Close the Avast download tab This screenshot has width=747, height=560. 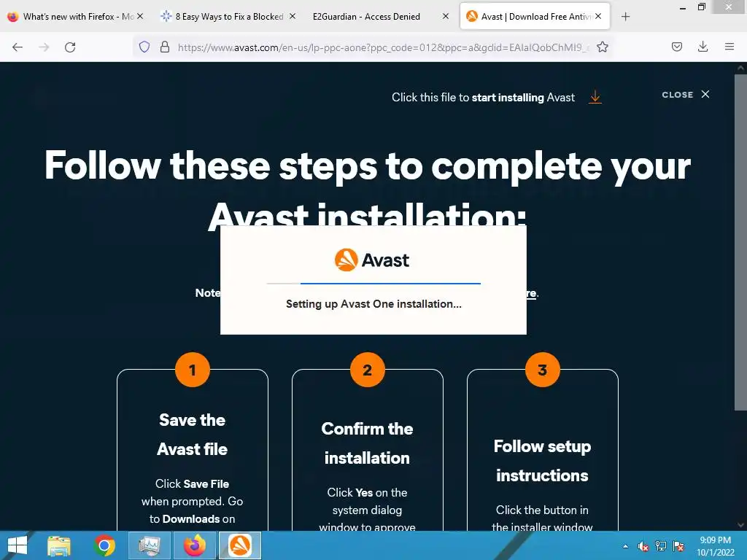pyautogui.click(x=598, y=16)
